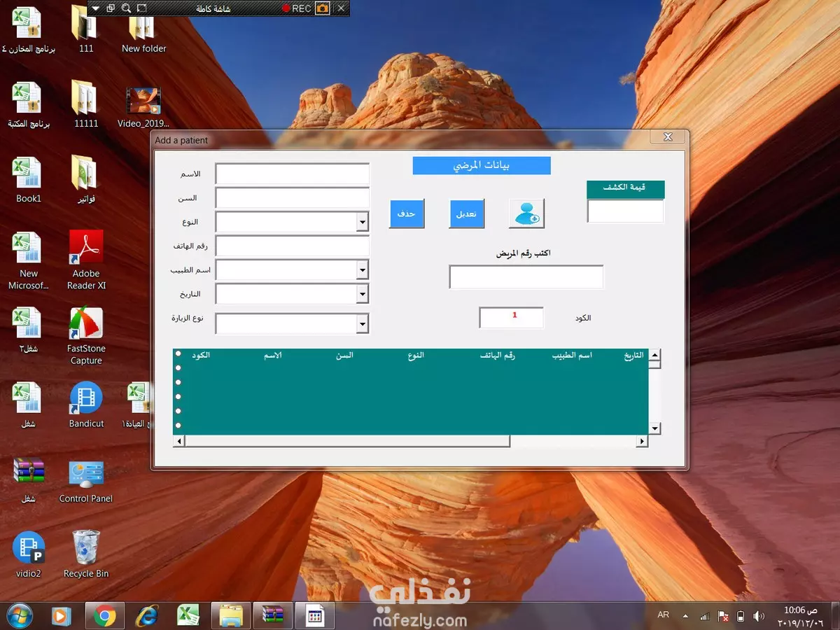Select the fifth list row radio button
Viewport: 840px width, 630px height.
[178, 411]
